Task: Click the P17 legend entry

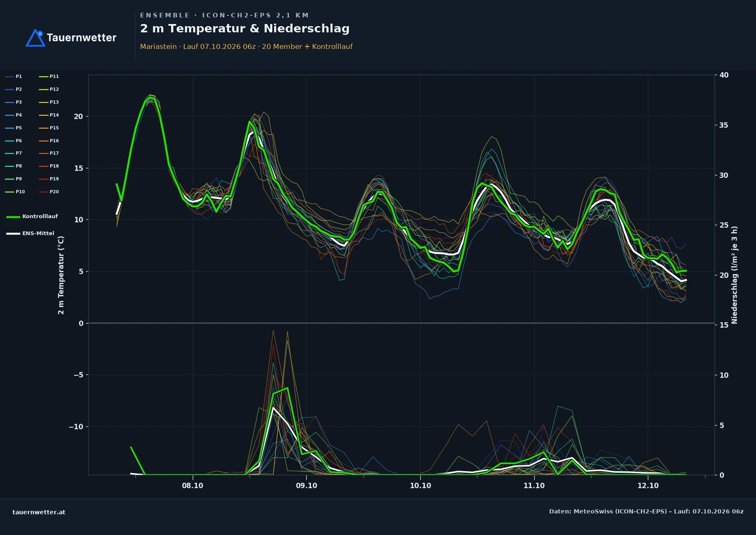Action: tap(49, 153)
